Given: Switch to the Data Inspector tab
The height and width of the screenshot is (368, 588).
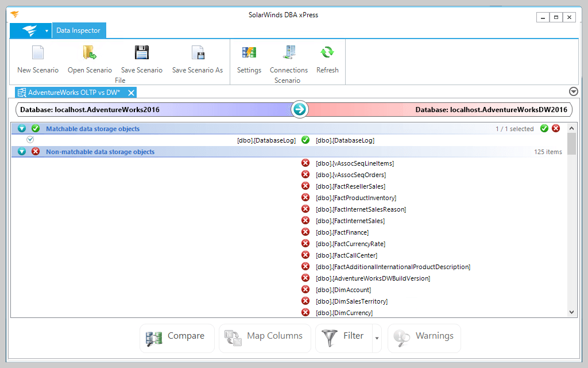Looking at the screenshot, I should click(79, 30).
